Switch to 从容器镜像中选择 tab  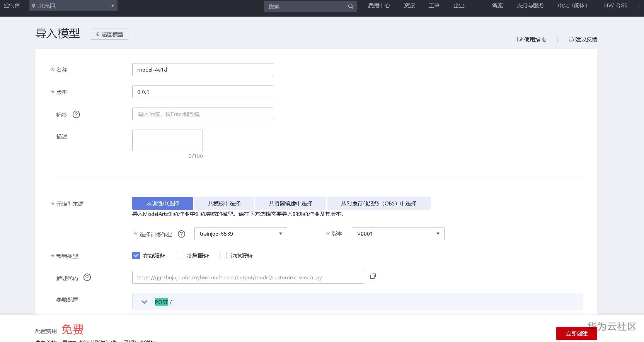point(291,203)
